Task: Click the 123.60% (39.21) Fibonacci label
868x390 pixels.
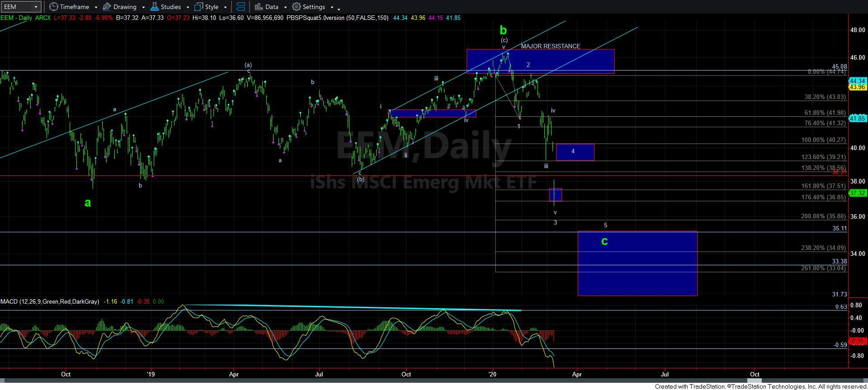Action: [823, 157]
